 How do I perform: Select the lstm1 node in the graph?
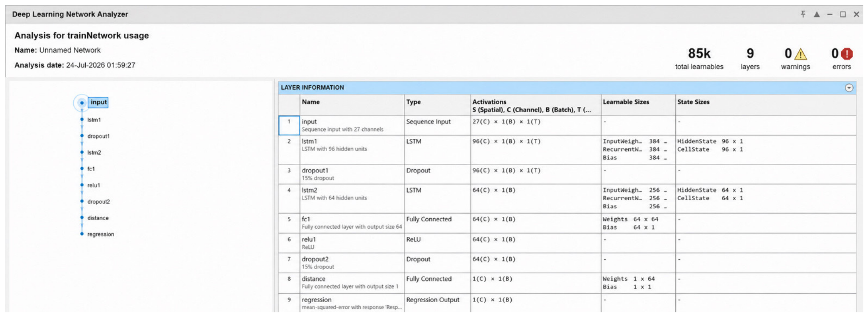pos(94,120)
